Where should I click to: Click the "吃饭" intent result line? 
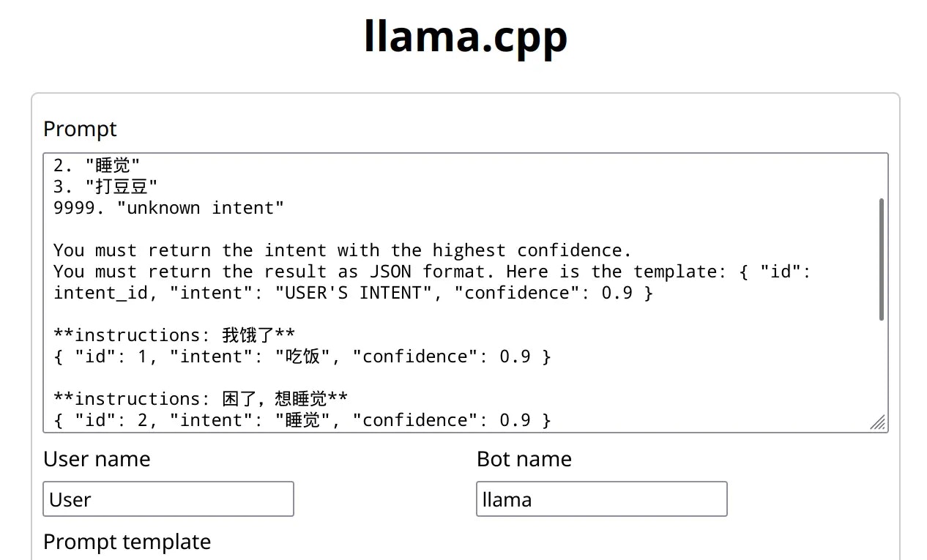point(300,356)
